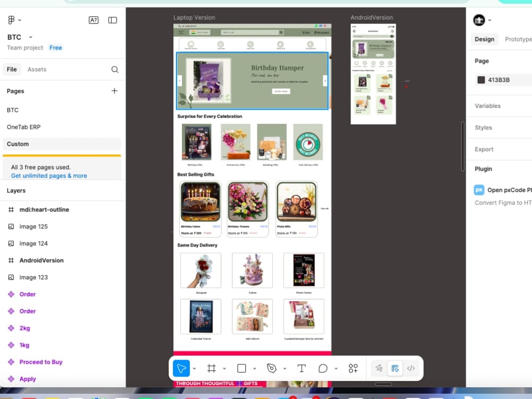Select the Move tool in the toolbar

point(181,368)
